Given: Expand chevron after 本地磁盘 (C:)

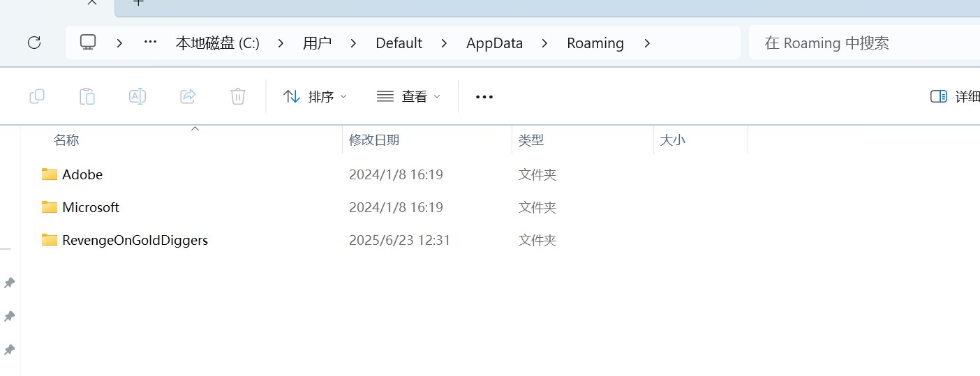Looking at the screenshot, I should (x=281, y=43).
